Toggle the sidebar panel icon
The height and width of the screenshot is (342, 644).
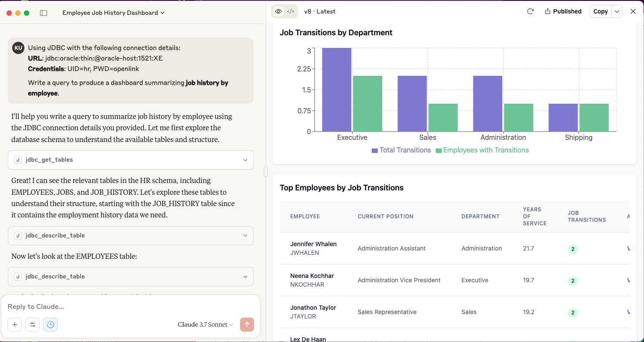click(44, 13)
